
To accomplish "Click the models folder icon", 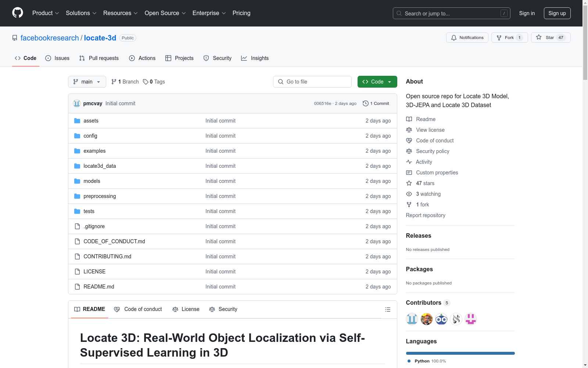I will 77,181.
